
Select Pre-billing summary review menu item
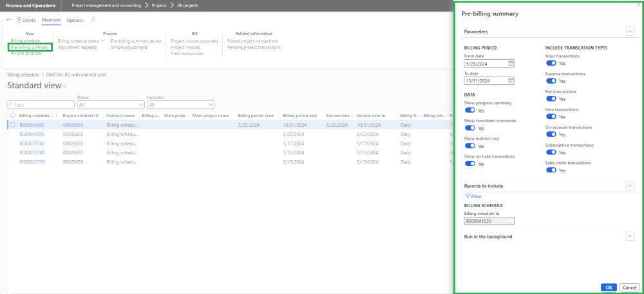pyautogui.click(x=136, y=41)
